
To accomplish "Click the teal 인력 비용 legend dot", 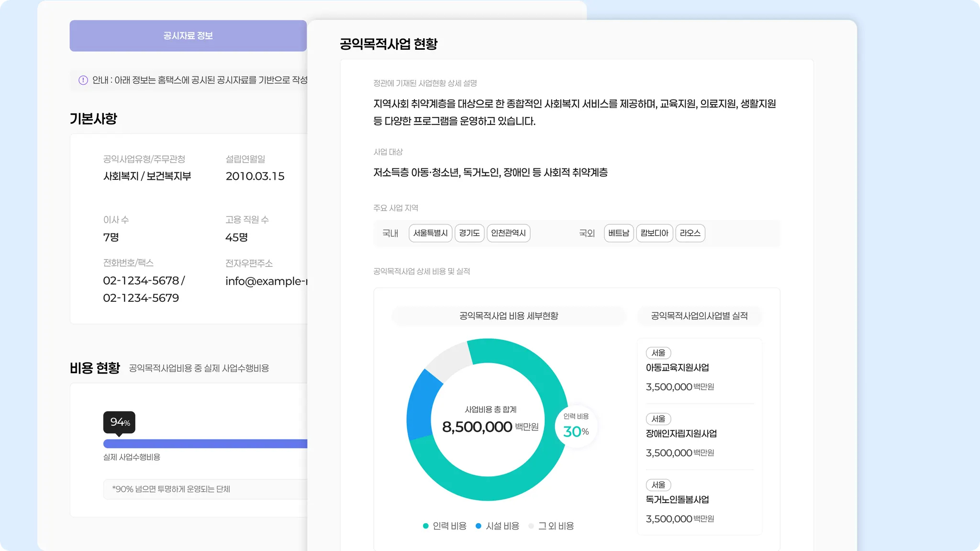I will pos(425,526).
